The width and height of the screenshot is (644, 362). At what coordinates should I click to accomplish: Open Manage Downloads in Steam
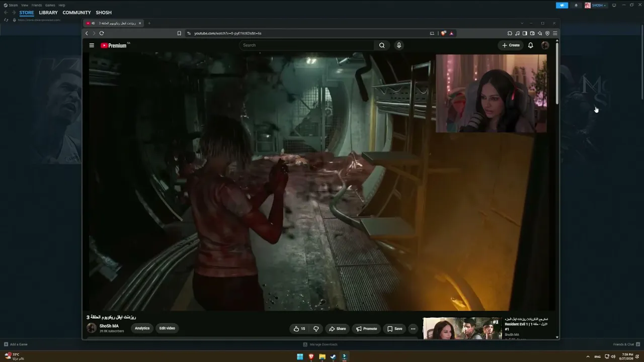(x=320, y=344)
